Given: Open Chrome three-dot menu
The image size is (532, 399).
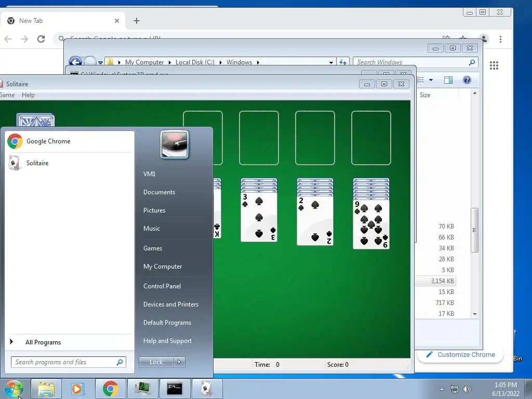Looking at the screenshot, I should [500, 39].
